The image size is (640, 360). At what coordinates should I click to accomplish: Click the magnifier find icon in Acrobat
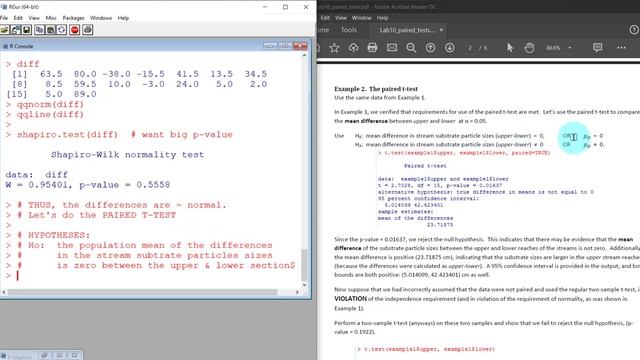click(411, 48)
